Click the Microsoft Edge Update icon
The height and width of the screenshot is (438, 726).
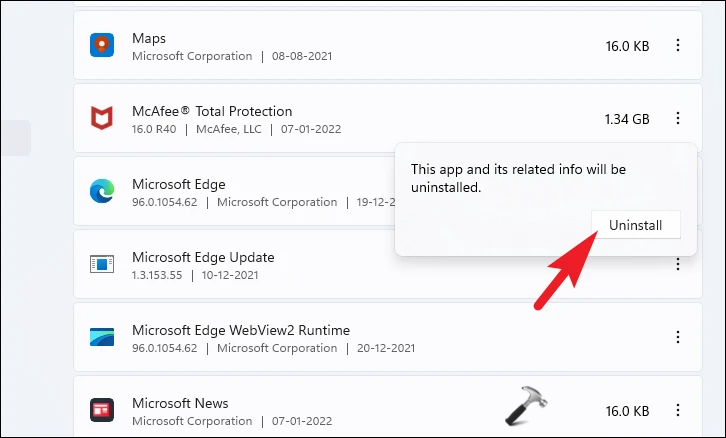[102, 265]
